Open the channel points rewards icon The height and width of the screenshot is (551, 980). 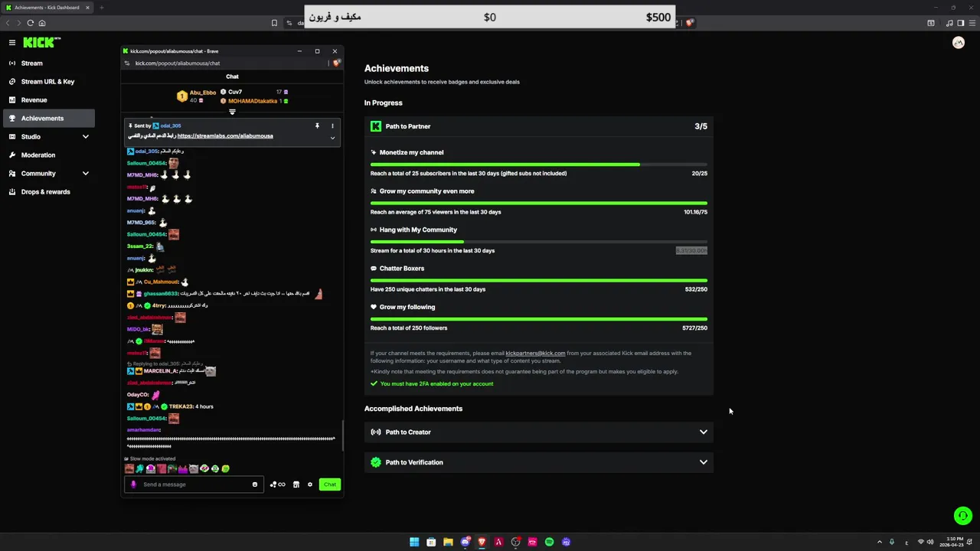pos(277,484)
